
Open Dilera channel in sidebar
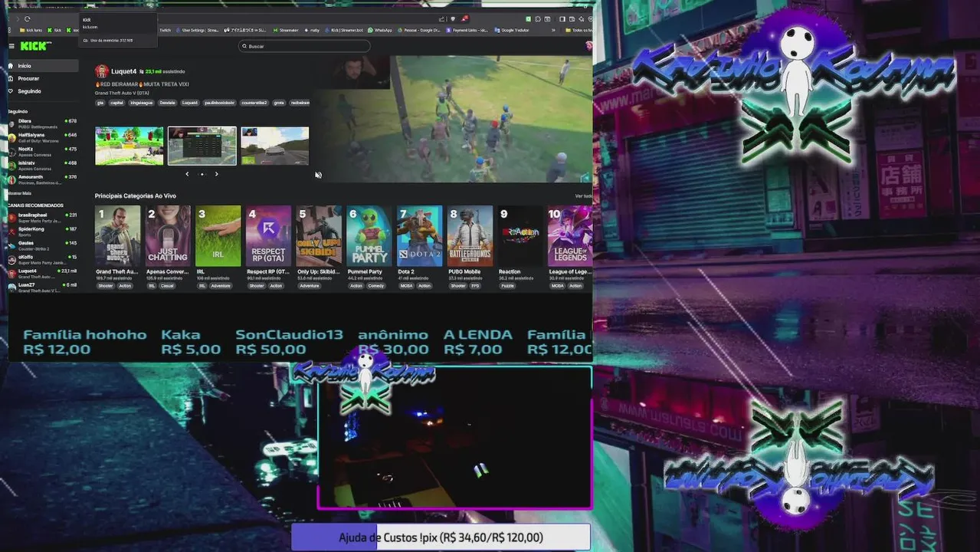[43, 123]
